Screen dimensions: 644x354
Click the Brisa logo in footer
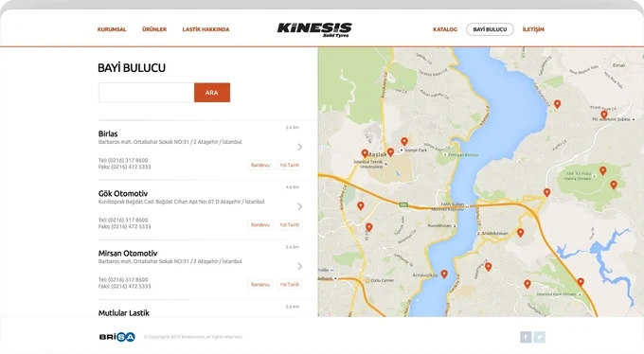(x=117, y=337)
